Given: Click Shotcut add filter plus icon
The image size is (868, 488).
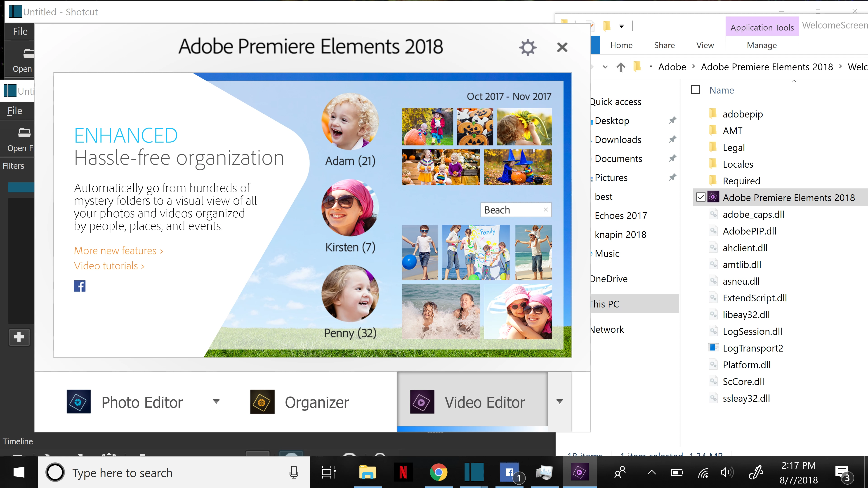Looking at the screenshot, I should [x=19, y=337].
